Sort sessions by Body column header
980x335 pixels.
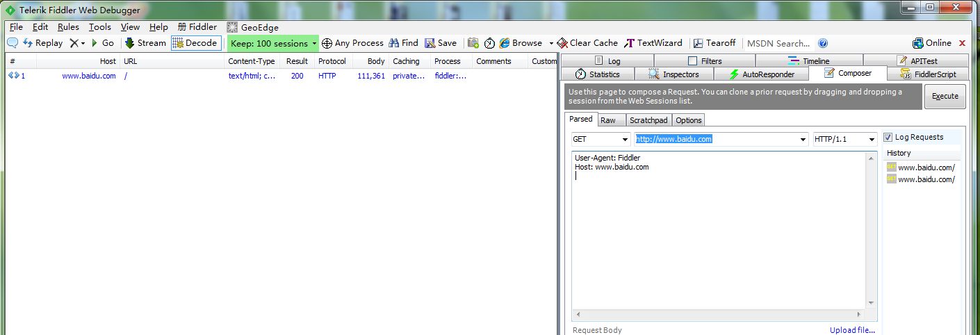(x=370, y=61)
